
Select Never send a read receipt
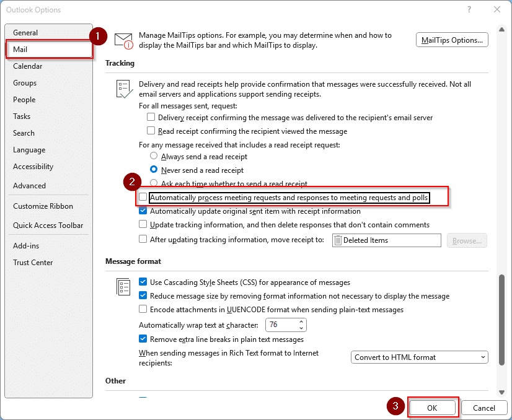[x=154, y=170]
